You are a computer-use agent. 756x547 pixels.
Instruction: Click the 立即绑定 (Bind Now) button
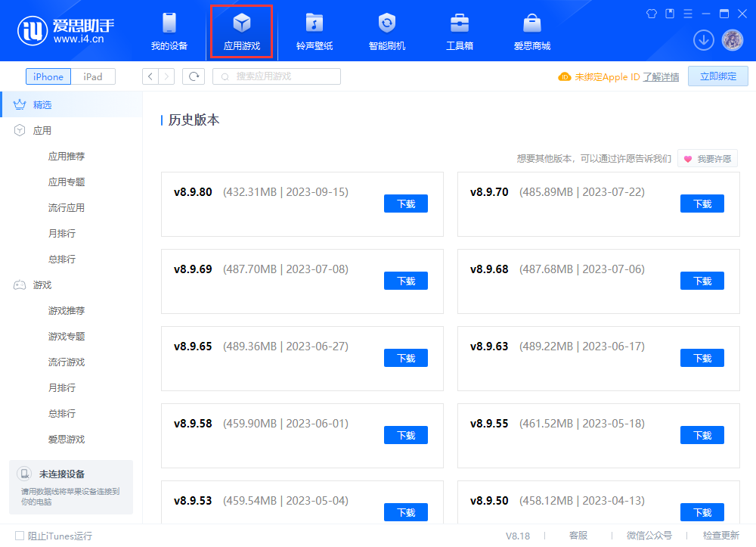click(x=717, y=76)
